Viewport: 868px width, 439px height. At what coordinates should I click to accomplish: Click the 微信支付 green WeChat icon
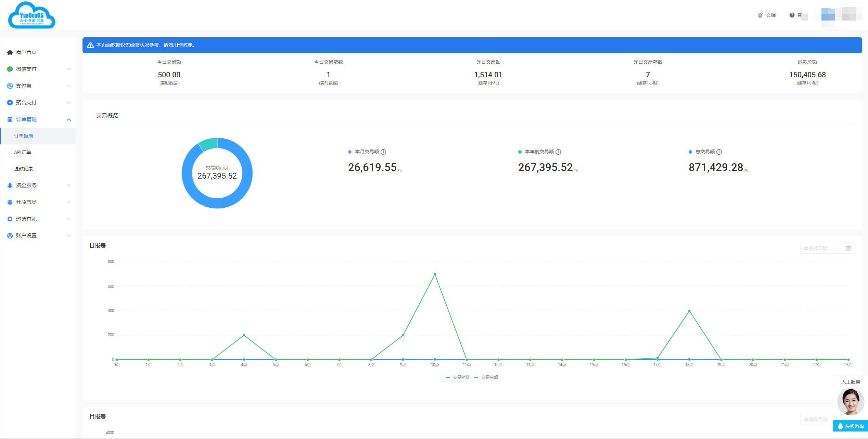10,69
